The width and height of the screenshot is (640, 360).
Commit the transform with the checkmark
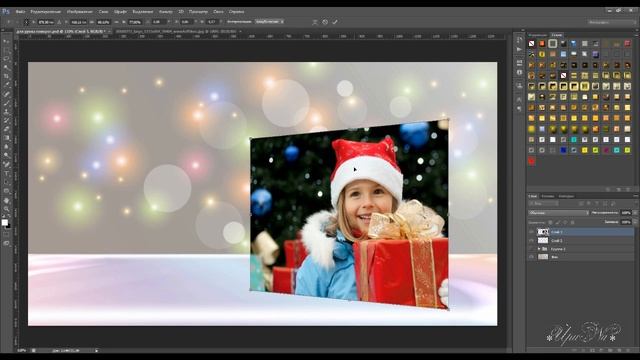pos(335,22)
